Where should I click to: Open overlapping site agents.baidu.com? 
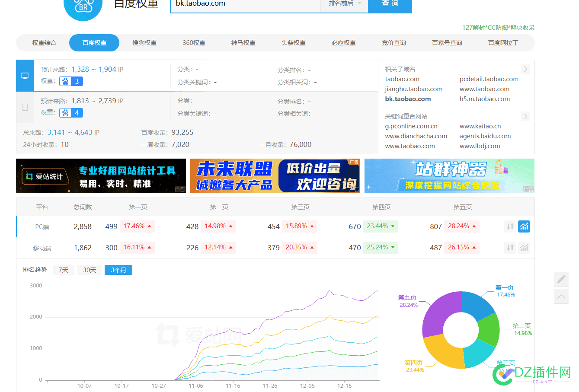point(485,136)
